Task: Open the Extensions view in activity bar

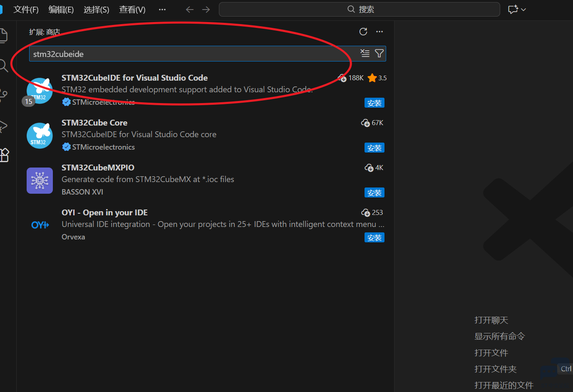Action: pyautogui.click(x=4, y=155)
